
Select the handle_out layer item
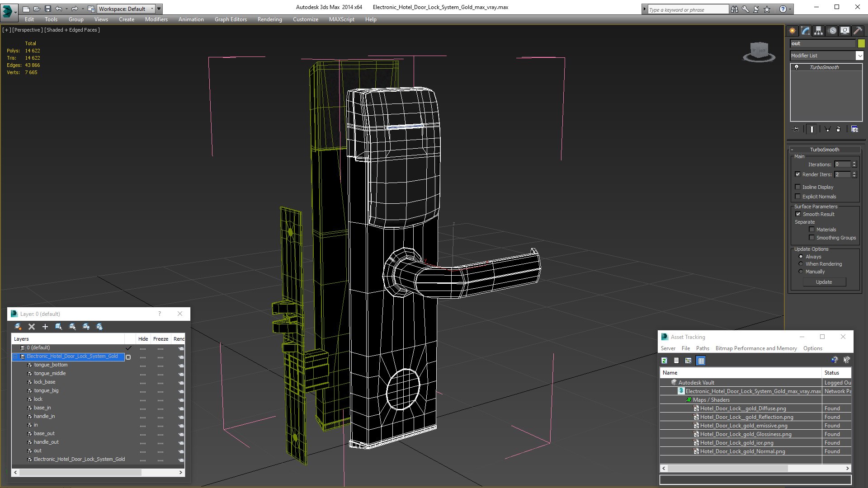(46, 442)
